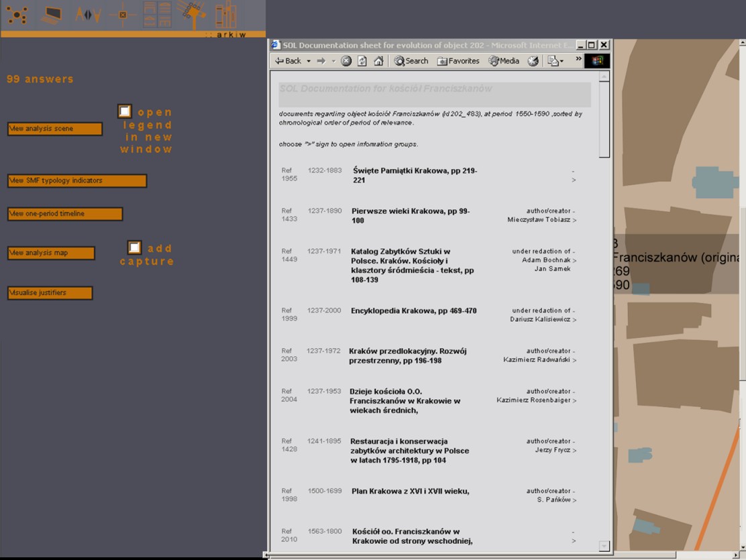The image size is (746, 560).
Task: Click the hand-shaped signpost icon
Action: (x=191, y=14)
